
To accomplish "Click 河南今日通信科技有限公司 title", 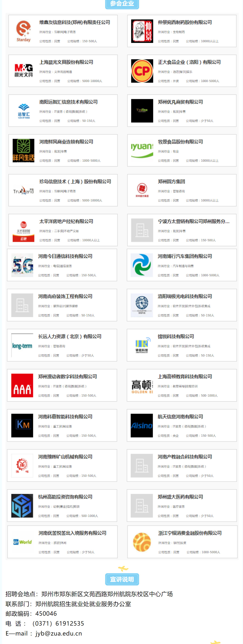I will pyautogui.click(x=65, y=256).
